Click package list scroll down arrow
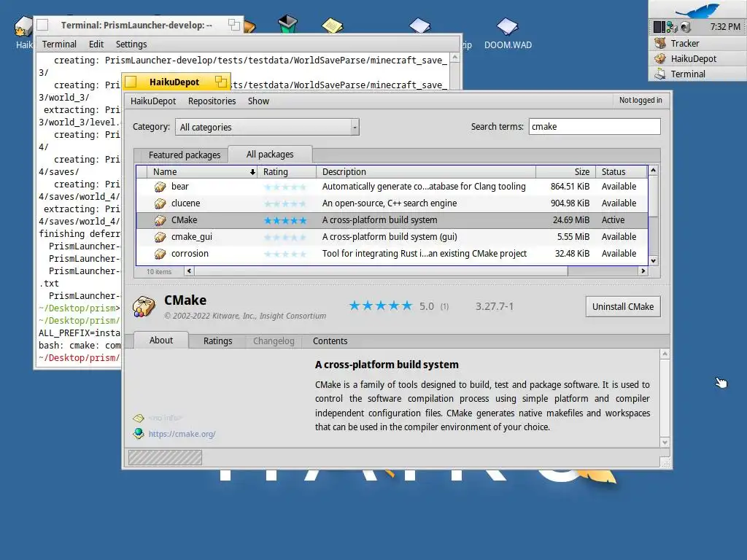This screenshot has width=747, height=560. [x=653, y=260]
